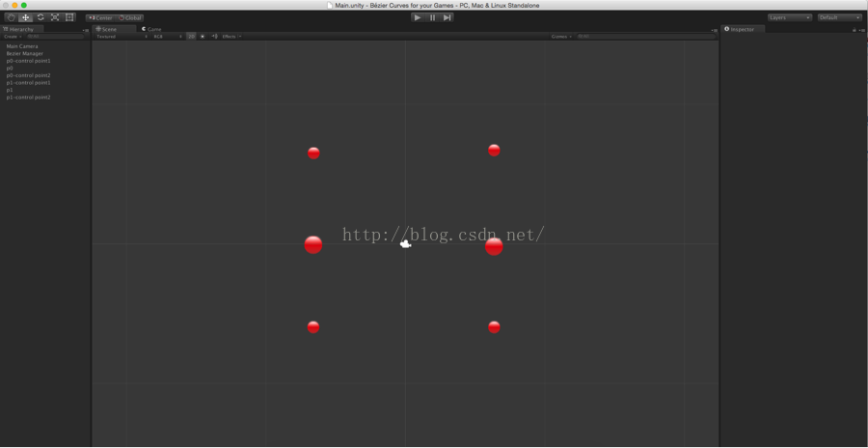Image resolution: width=868 pixels, height=448 pixels.
Task: Switch to the Scene tab
Action: coord(114,29)
